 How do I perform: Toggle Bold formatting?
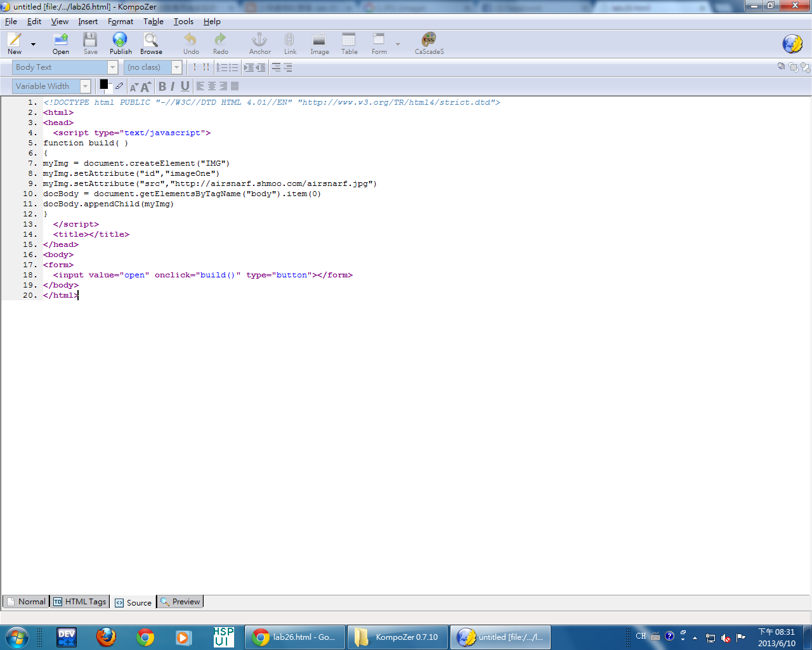pos(162,86)
